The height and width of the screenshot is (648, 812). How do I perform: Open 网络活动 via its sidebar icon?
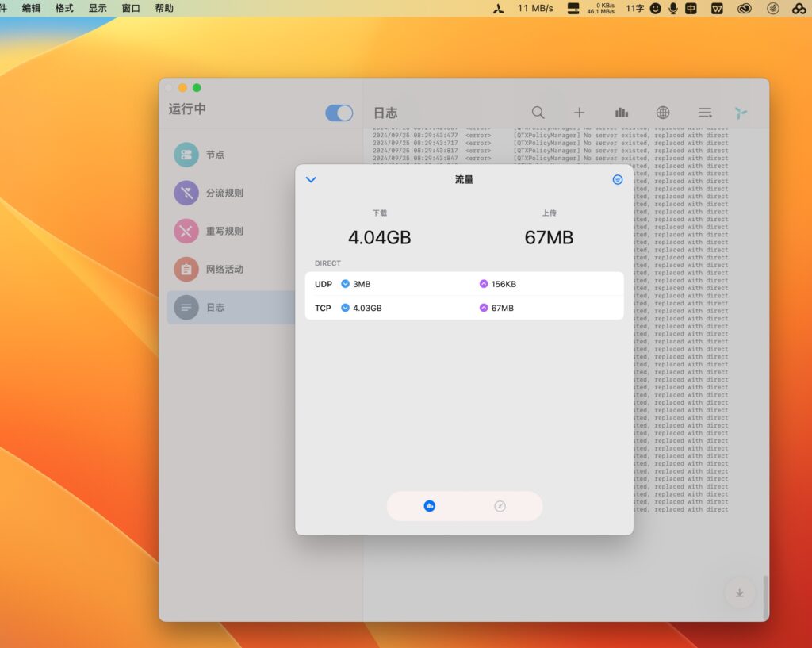186,269
